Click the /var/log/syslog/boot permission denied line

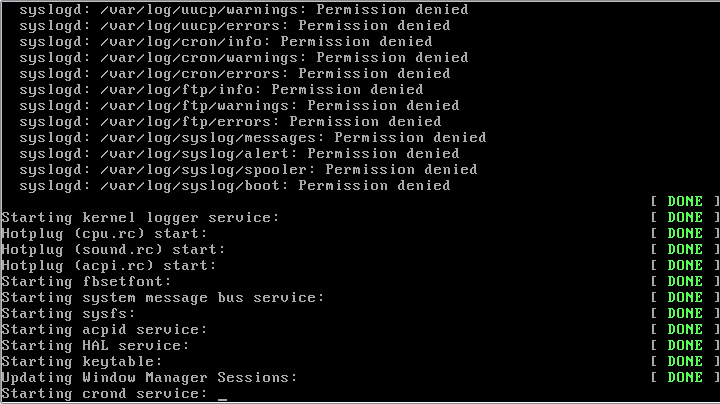click(x=234, y=185)
